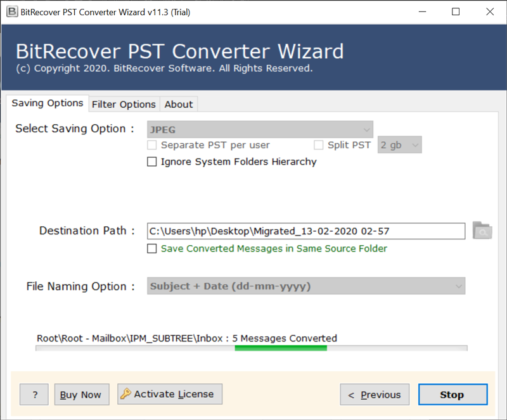The image size is (507, 420).
Task: Click the 'Select Saving Option :' label
Action: point(75,129)
